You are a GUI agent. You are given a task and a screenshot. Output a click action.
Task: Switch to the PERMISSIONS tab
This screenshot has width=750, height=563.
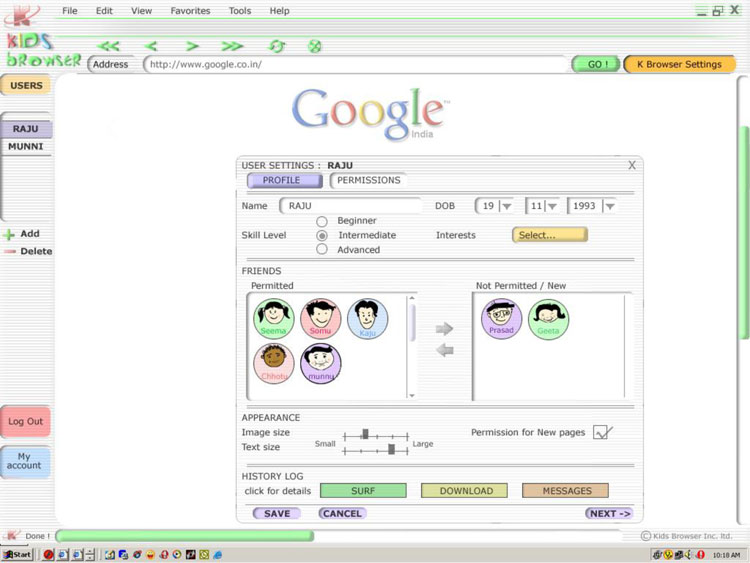[x=368, y=181]
